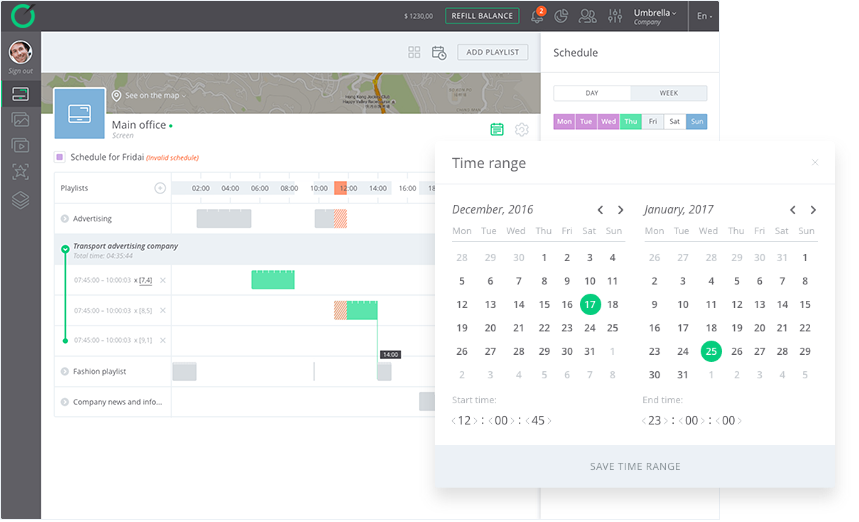The height and width of the screenshot is (522, 859).
Task: Select the Thu day toggle
Action: (x=631, y=122)
